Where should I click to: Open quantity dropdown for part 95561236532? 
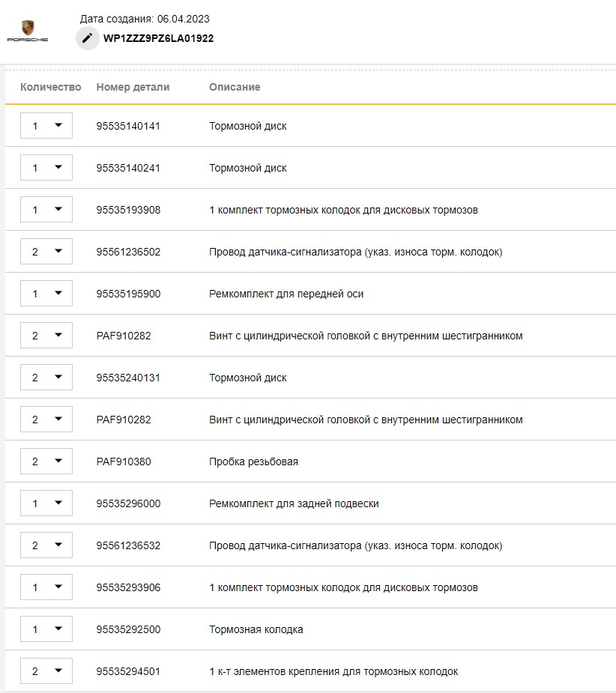tap(46, 545)
